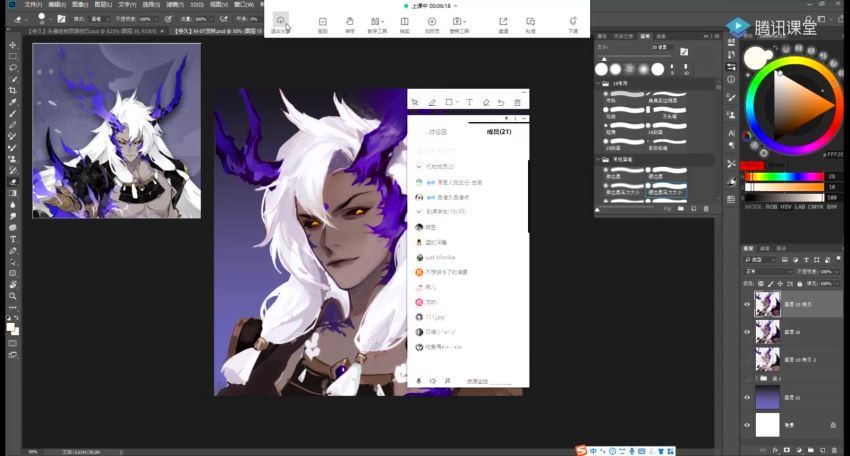The image size is (850, 456).
Task: Hide the white background layer
Action: click(x=747, y=425)
